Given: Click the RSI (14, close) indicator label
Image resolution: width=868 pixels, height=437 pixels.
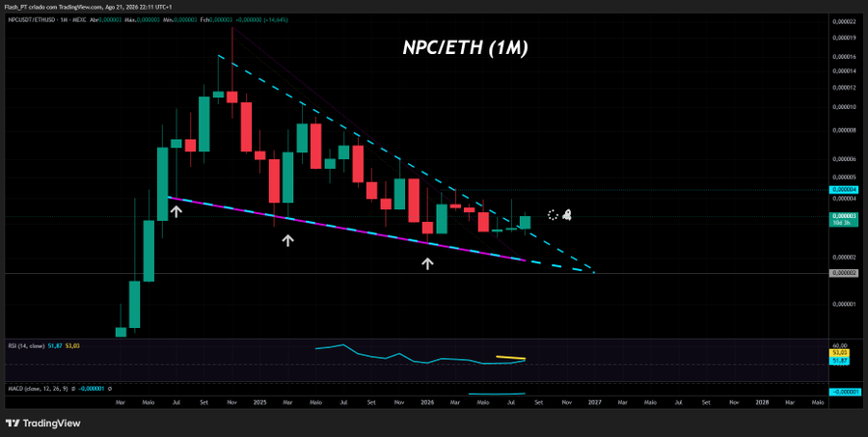Looking at the screenshot, I should coord(26,345).
